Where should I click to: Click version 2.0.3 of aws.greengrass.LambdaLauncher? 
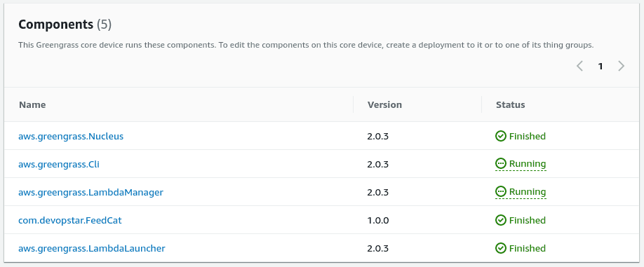378,248
